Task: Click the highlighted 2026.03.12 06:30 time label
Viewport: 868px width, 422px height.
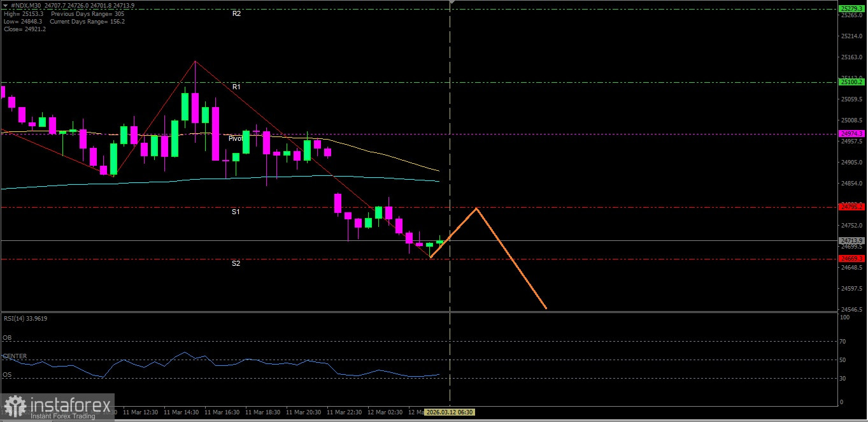Action: coord(450,412)
